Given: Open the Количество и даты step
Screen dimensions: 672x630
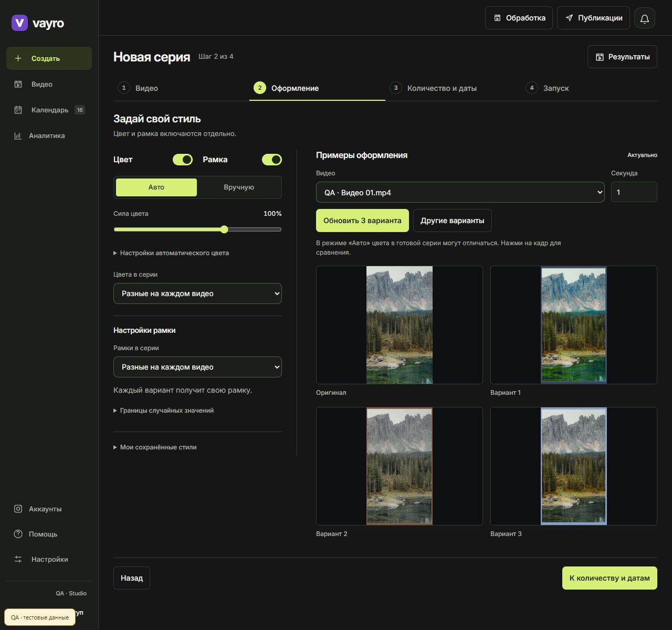Looking at the screenshot, I should coord(453,88).
